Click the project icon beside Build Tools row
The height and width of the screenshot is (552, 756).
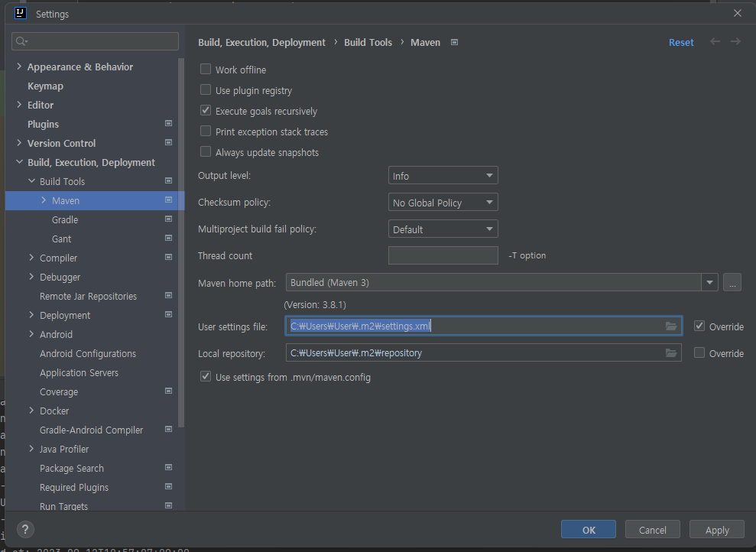click(168, 180)
